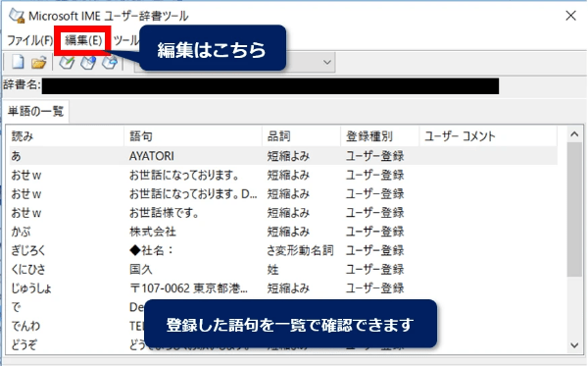Click the reading で
This screenshot has height=366, width=588.
coord(16,307)
